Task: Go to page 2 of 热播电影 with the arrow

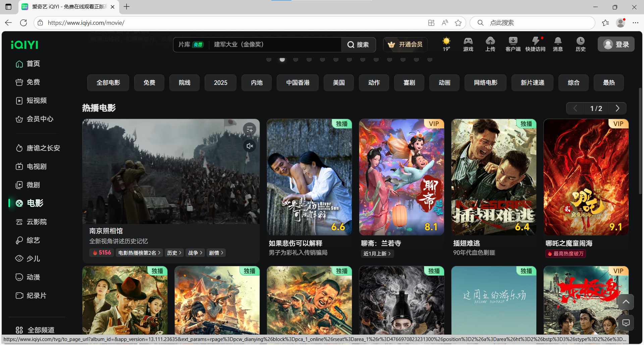Action: tap(618, 108)
